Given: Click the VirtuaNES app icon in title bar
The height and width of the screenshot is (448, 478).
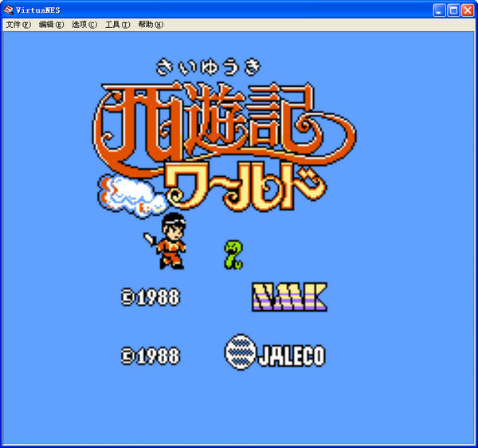Looking at the screenshot, I should pyautogui.click(x=8, y=10).
